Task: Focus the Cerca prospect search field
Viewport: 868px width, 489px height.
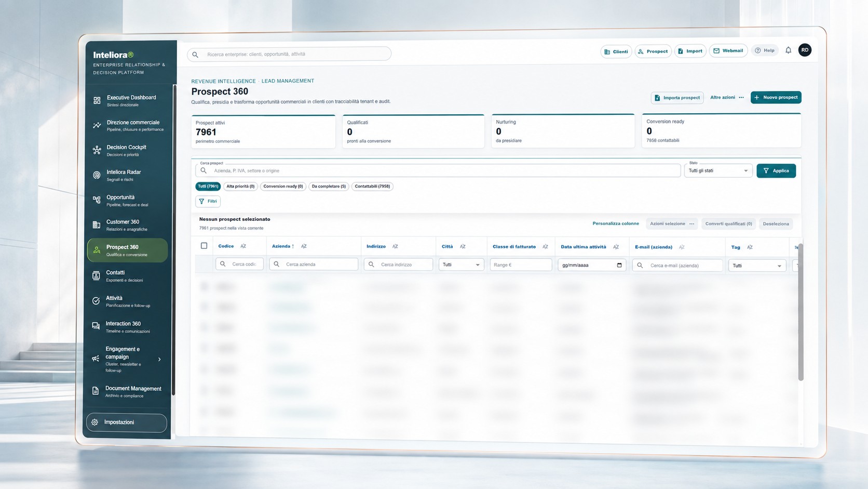Action: 438,170
